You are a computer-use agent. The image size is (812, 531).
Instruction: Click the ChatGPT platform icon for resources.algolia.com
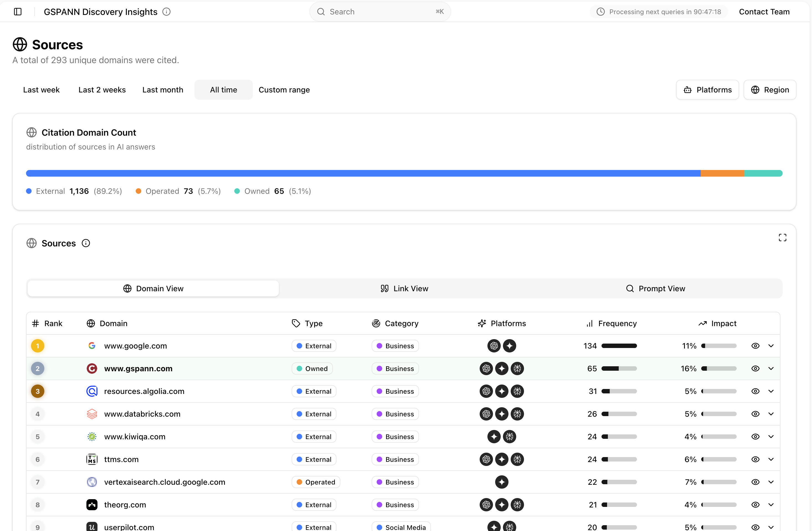[x=486, y=391]
